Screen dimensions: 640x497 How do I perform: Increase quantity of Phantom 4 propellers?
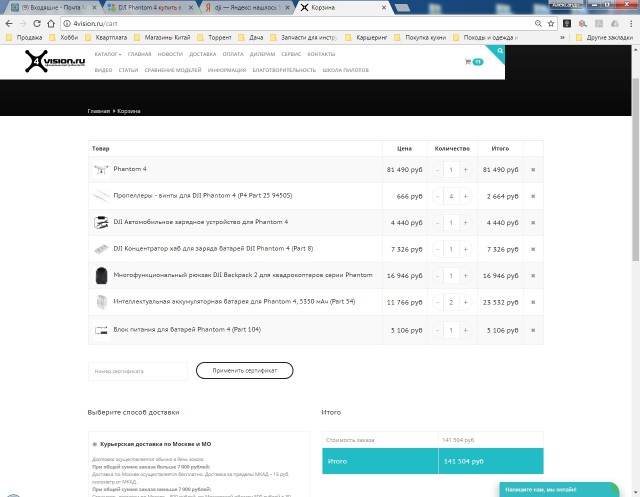pyautogui.click(x=465, y=196)
